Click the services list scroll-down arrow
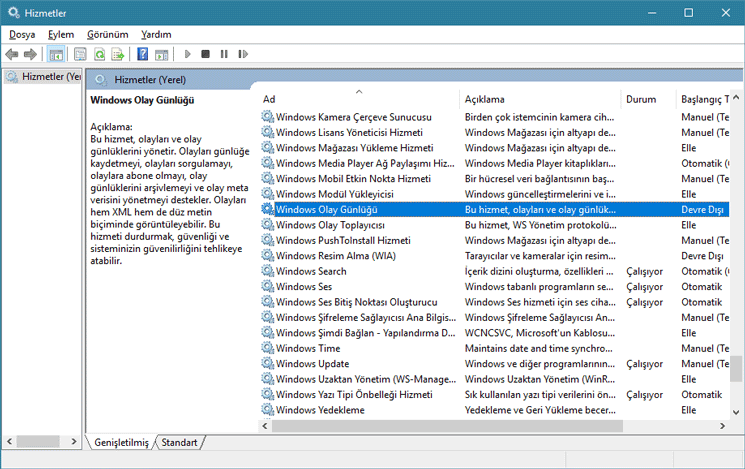 click(x=736, y=412)
